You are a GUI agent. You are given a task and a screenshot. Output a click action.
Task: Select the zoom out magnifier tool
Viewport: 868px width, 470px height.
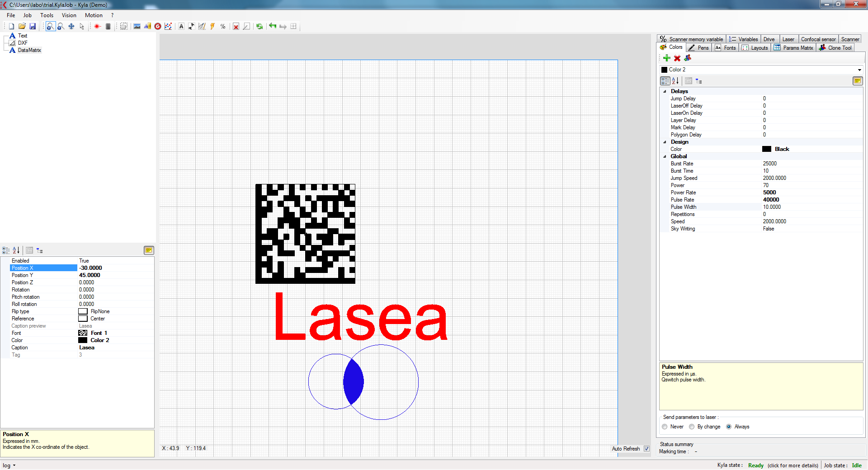coord(61,26)
